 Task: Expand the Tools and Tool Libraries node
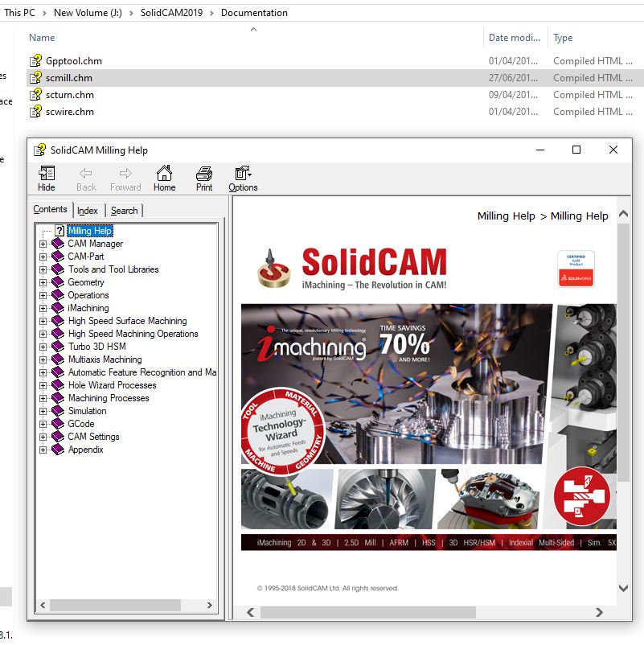click(x=43, y=269)
